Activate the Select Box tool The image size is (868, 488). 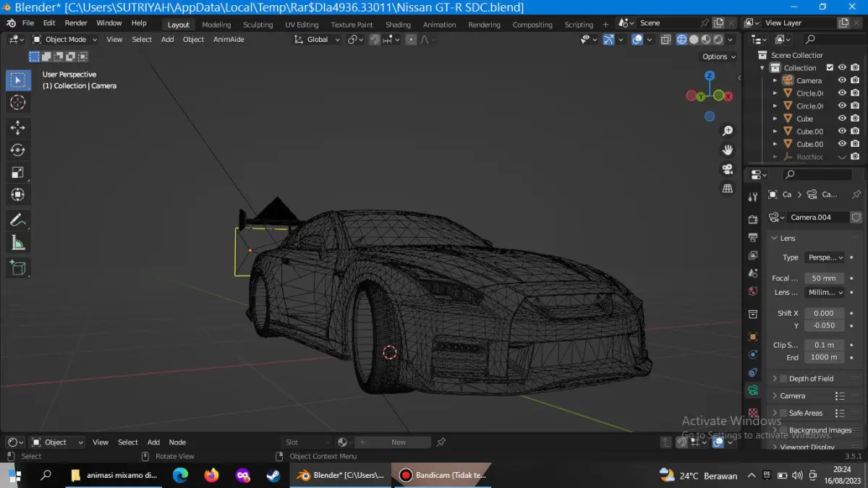pos(18,80)
